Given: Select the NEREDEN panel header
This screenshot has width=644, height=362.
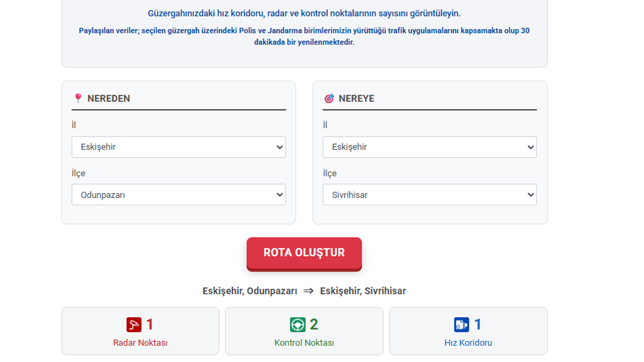Looking at the screenshot, I should 108,98.
